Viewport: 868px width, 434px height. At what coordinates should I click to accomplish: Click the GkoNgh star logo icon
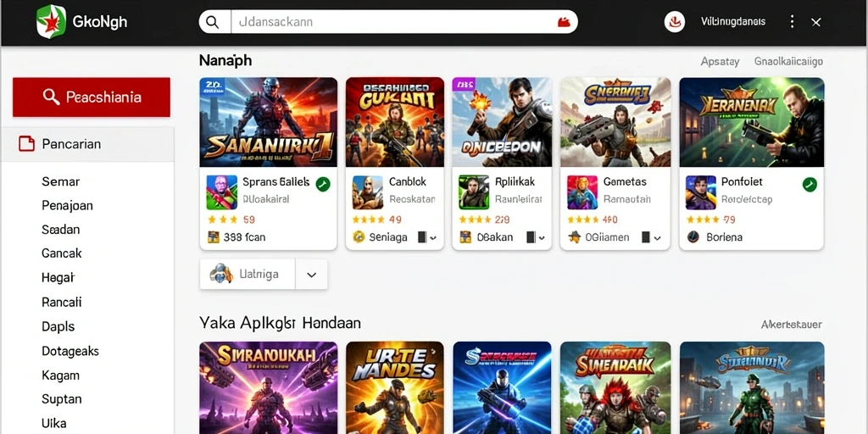tap(52, 21)
